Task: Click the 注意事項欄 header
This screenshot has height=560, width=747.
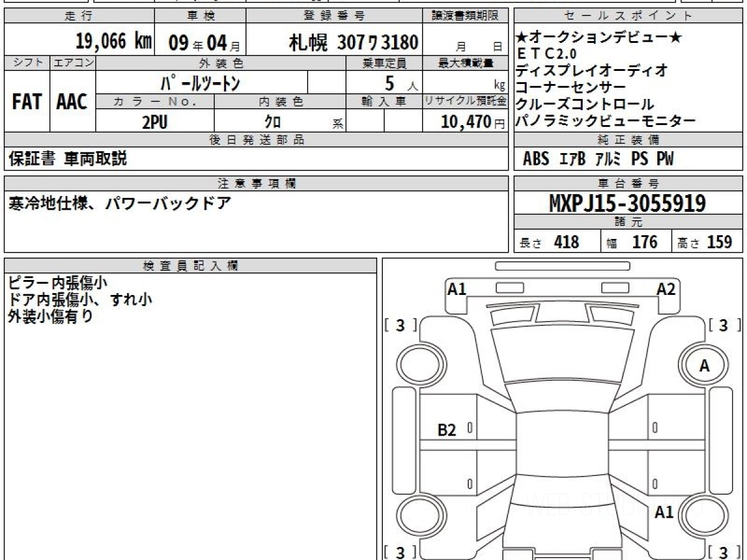Action: point(256,184)
